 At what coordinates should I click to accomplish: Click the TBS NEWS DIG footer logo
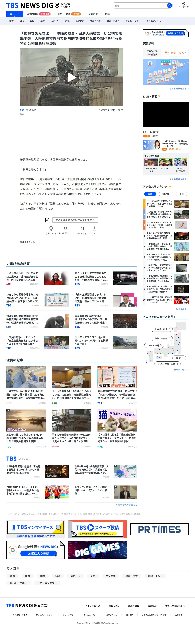coord(27,605)
